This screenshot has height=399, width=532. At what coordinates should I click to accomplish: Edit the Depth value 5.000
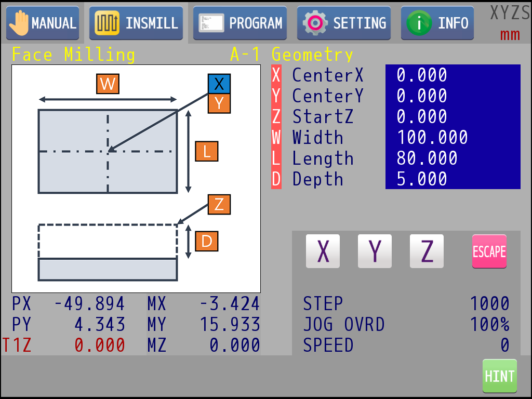point(453,179)
